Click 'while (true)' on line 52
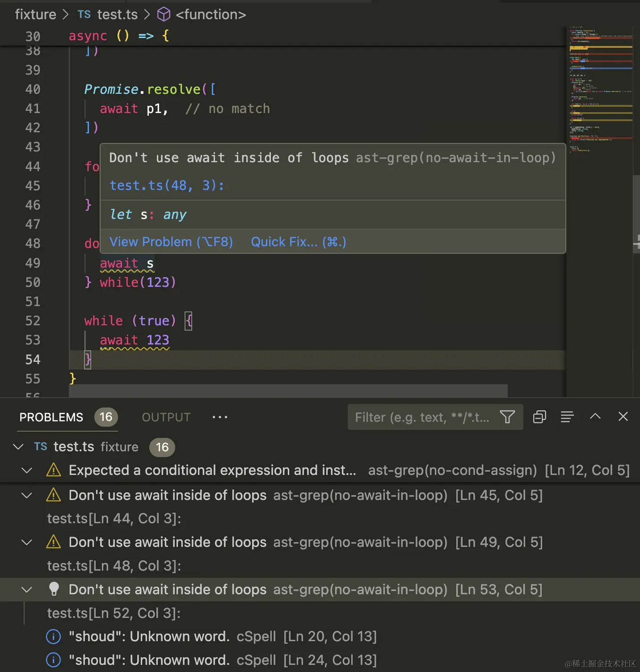 131,321
